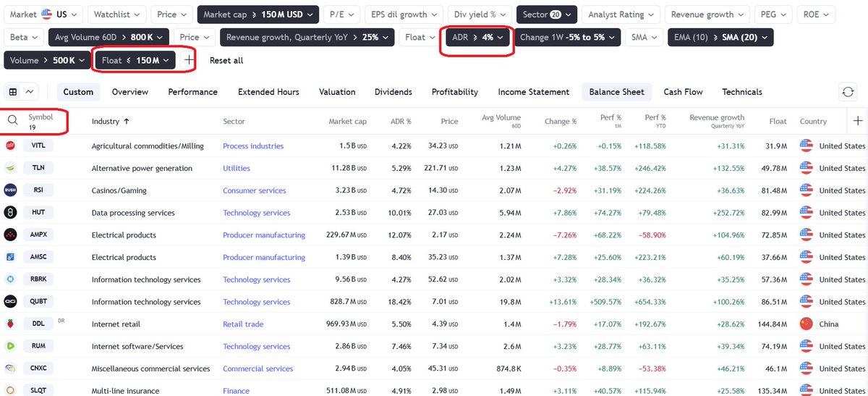The image size is (868, 396).
Task: Click the RSI ticker logo
Action: (x=11, y=190)
